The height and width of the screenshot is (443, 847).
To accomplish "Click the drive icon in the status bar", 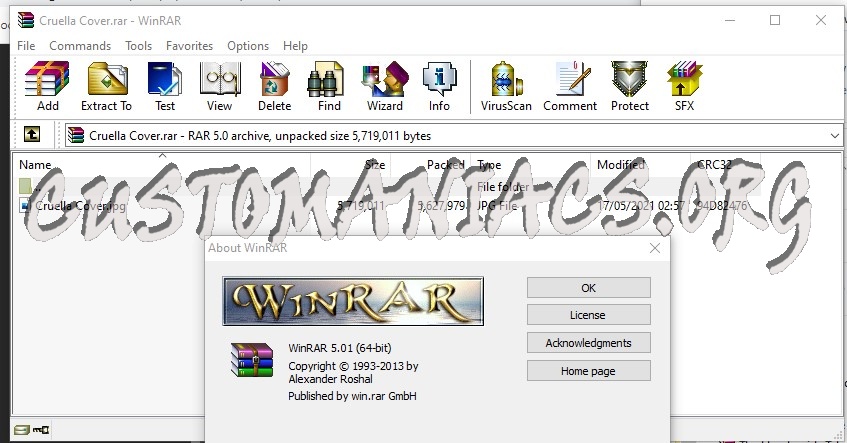I will 22,430.
